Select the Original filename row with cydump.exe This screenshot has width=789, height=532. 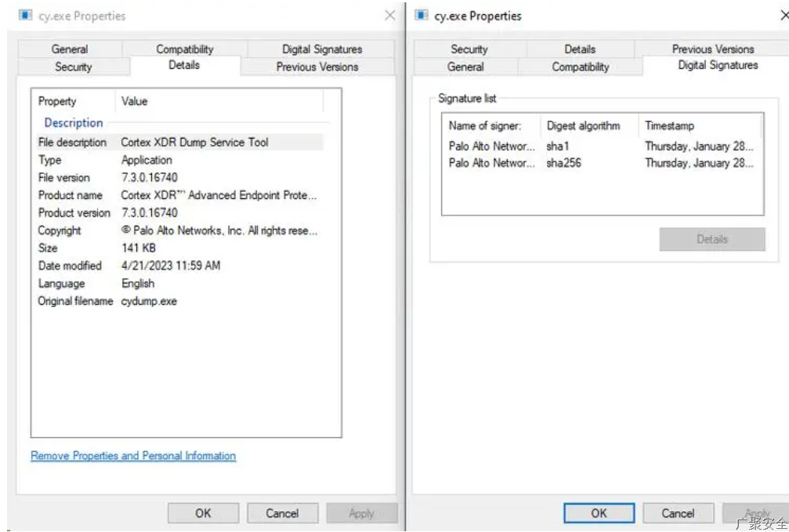(x=179, y=301)
